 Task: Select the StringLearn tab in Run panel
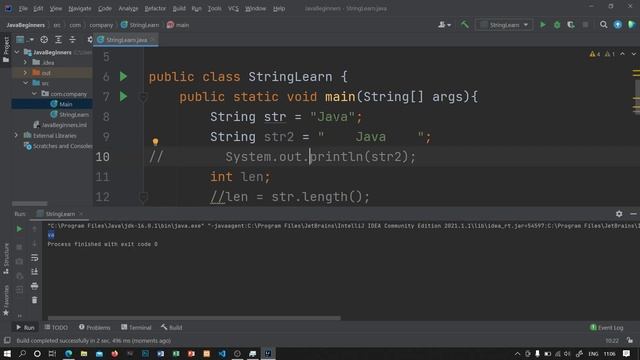pyautogui.click(x=60, y=214)
